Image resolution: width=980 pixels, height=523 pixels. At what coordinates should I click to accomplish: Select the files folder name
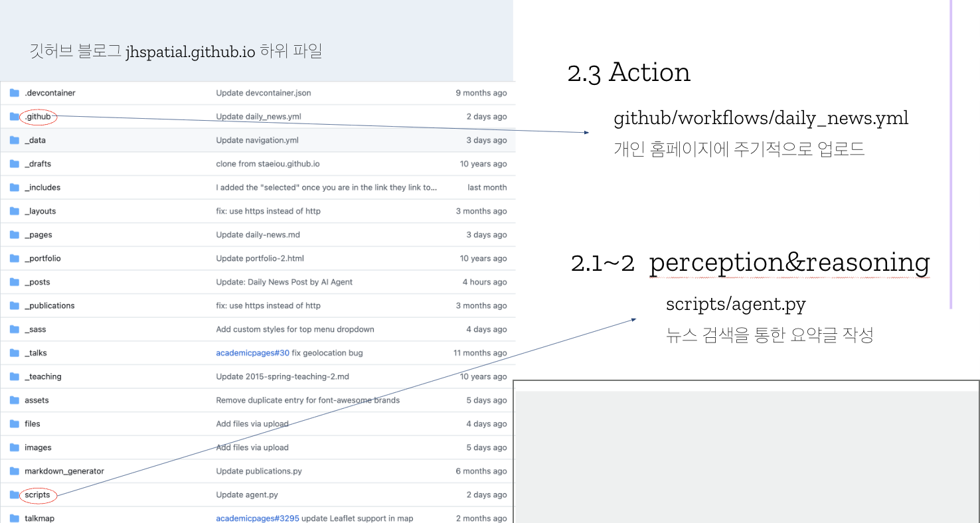click(x=31, y=423)
